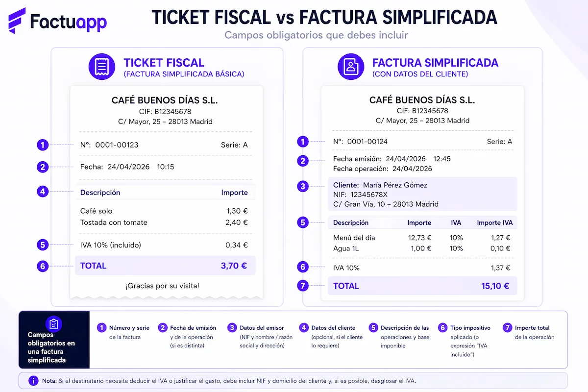Viewport: 588px width, 392px height.
Task: Click the Campos obligatorios dark panel
Action: [x=54, y=340]
